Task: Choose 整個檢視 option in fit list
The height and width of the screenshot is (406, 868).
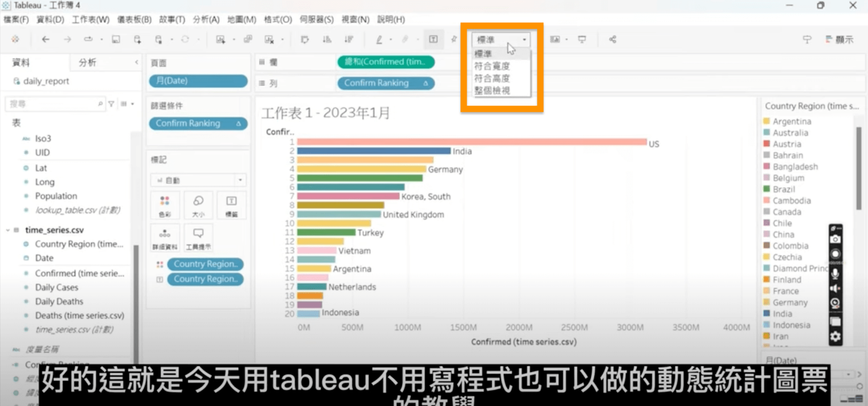Action: [492, 91]
